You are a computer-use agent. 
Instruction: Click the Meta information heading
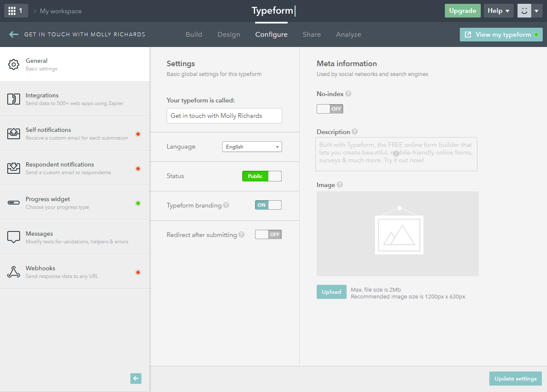pyautogui.click(x=347, y=64)
